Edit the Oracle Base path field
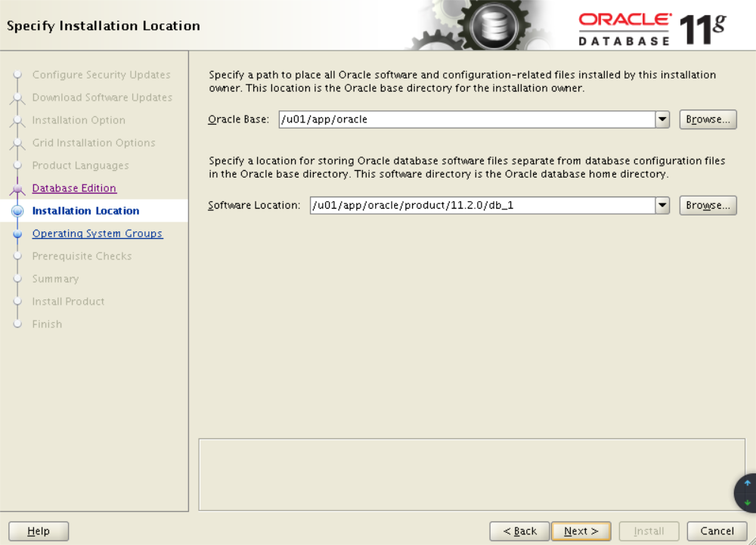The width and height of the screenshot is (756, 545). [x=466, y=119]
